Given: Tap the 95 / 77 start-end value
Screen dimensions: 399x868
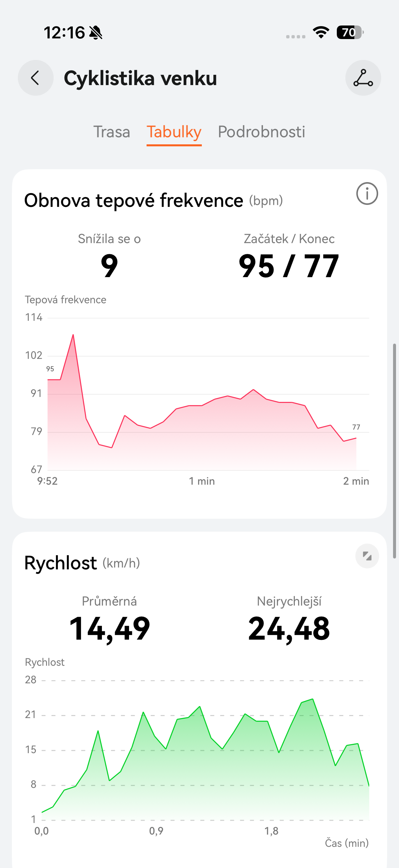Looking at the screenshot, I should tap(288, 266).
